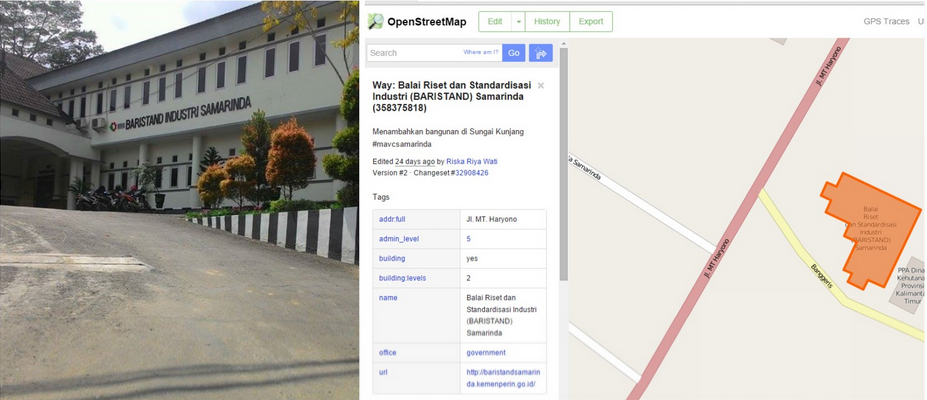Click the addr:full tag key link
This screenshot has width=927, height=400.
pos(392,219)
